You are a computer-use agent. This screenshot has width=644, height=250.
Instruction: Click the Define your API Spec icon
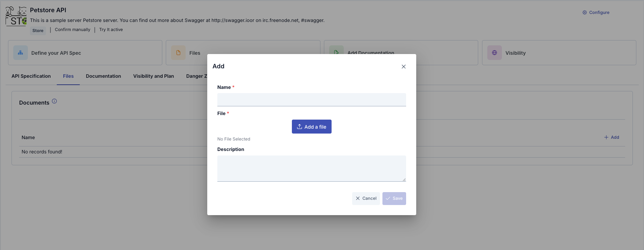click(21, 53)
